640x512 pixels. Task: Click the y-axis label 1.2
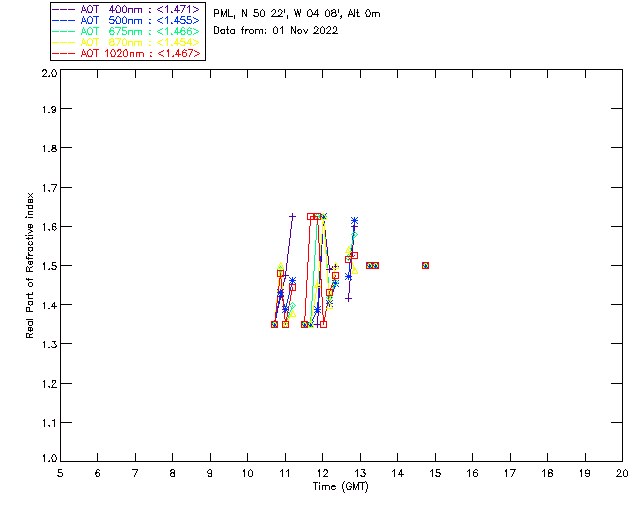(49, 384)
